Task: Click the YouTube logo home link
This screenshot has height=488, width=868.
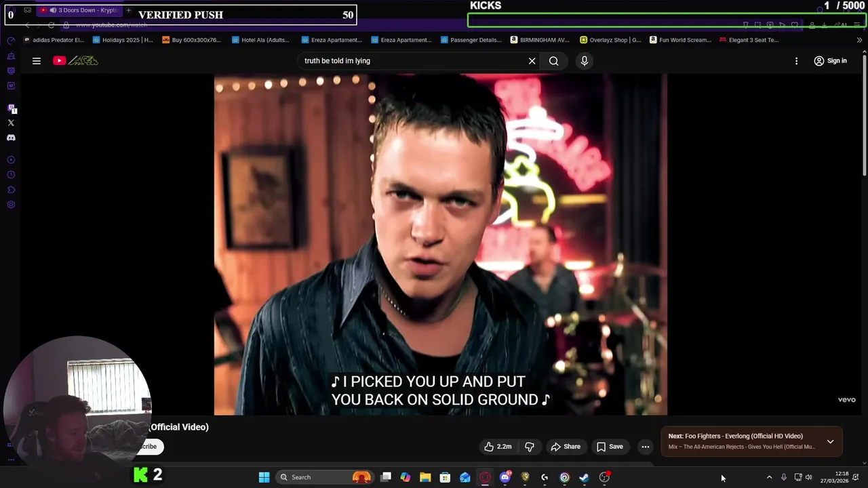Action: (75, 61)
